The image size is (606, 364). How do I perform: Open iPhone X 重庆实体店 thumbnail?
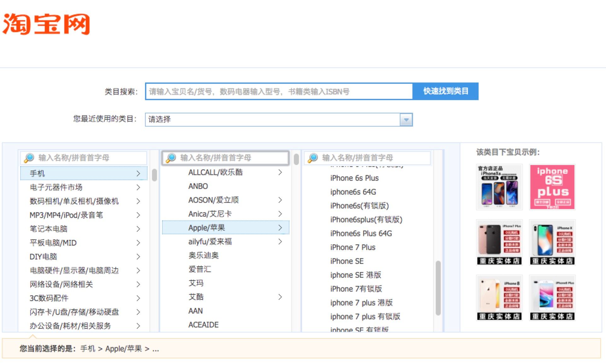[x=552, y=242]
